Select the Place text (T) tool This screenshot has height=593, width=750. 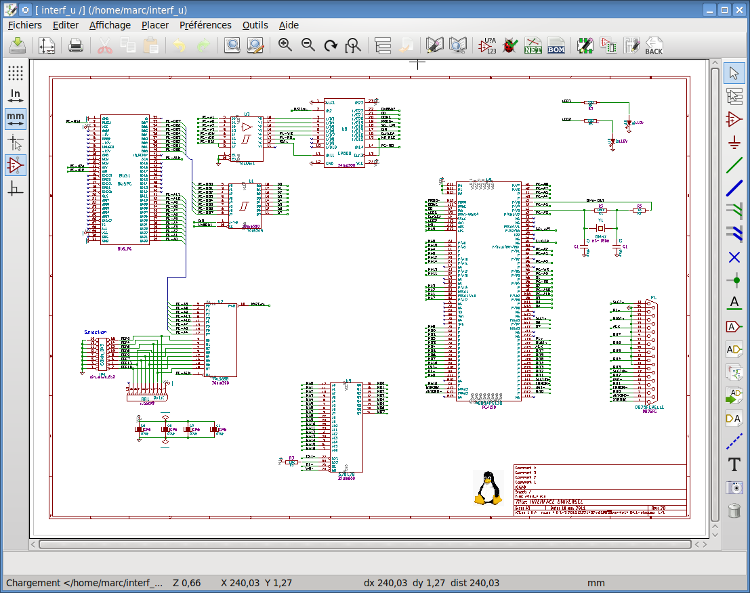click(x=734, y=464)
